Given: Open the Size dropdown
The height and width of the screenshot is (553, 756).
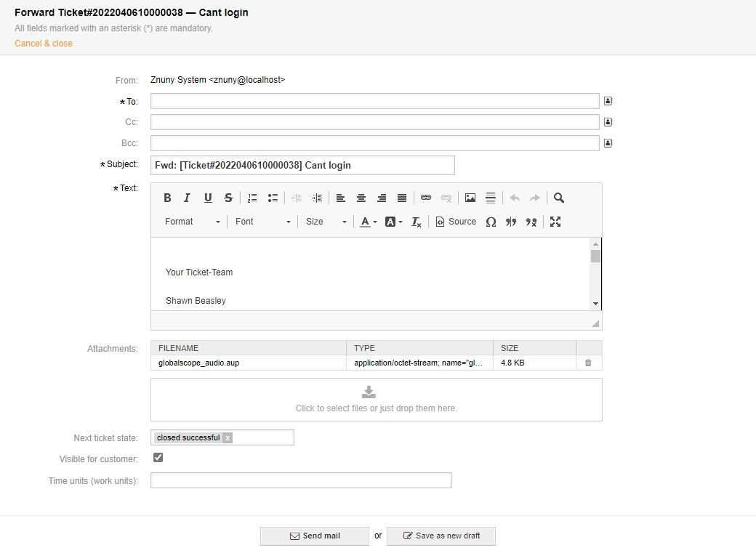Looking at the screenshot, I should (x=326, y=222).
